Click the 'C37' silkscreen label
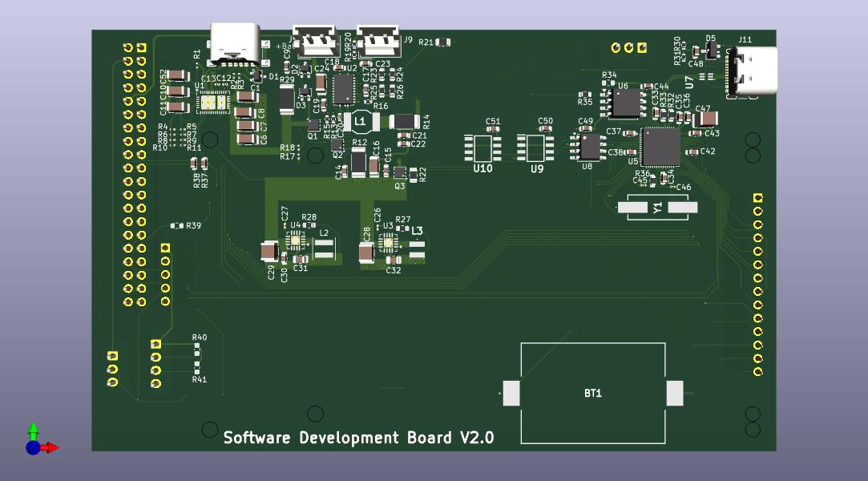 coord(613,131)
